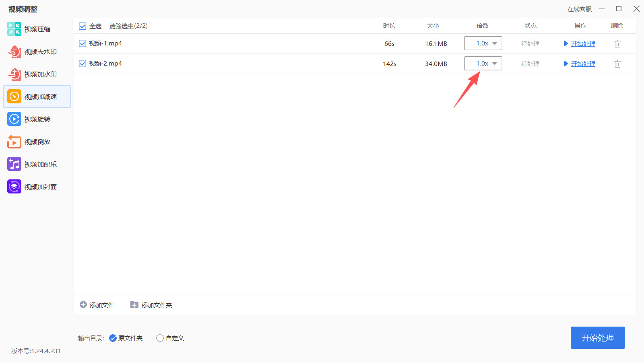Select the 视频倒放 icon
Viewport: 644px width, 362px height.
[x=14, y=142]
